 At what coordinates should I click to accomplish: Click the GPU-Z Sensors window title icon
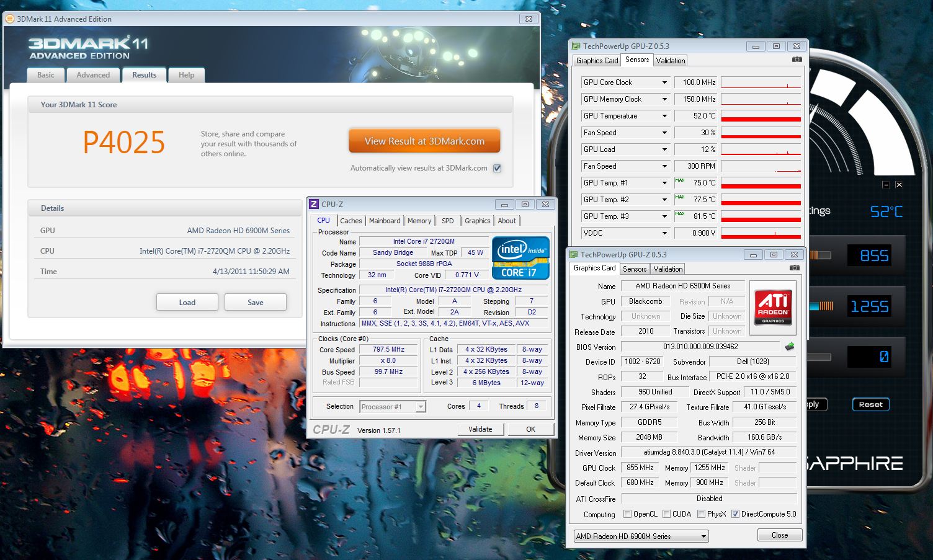(x=576, y=46)
